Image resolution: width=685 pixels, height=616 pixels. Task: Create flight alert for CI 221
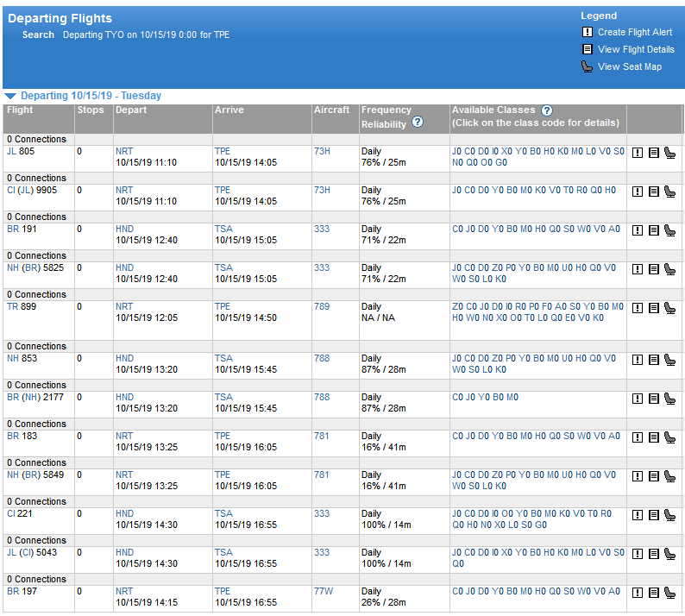point(638,516)
